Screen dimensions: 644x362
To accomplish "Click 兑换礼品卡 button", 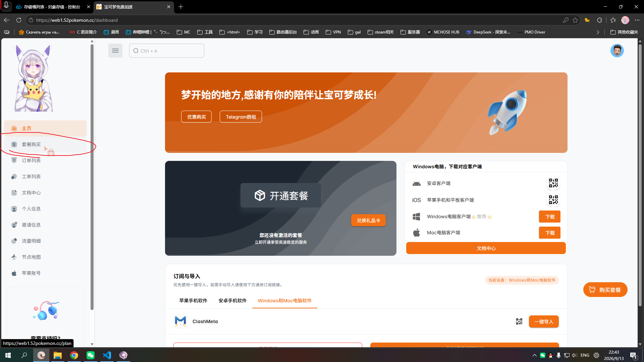I will 368,220.
